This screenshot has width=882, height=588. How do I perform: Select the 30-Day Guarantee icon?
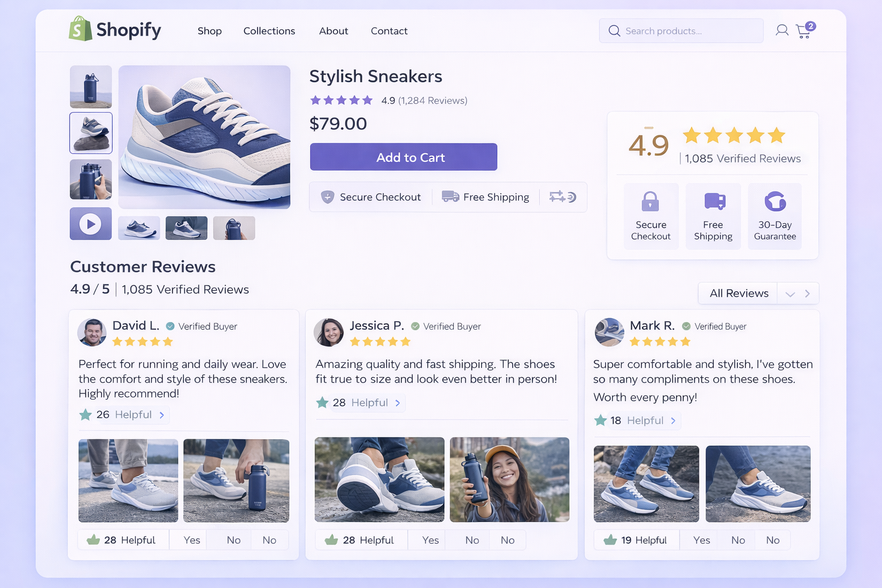[775, 201]
